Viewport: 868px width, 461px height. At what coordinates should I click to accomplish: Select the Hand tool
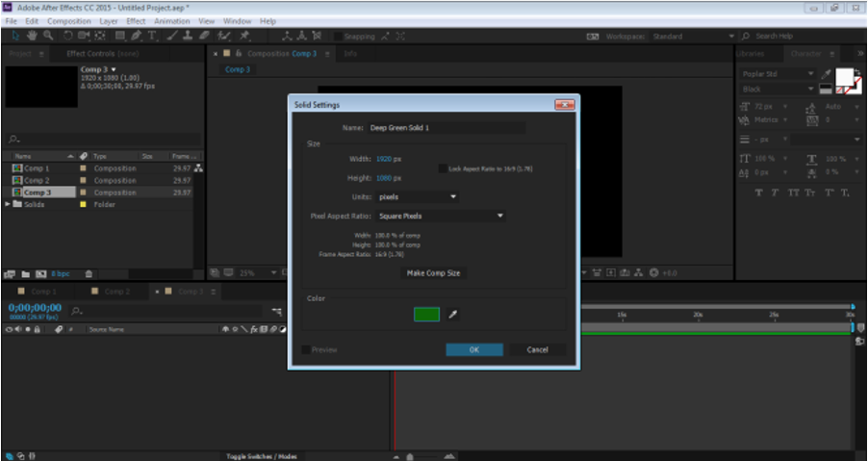pyautogui.click(x=32, y=36)
